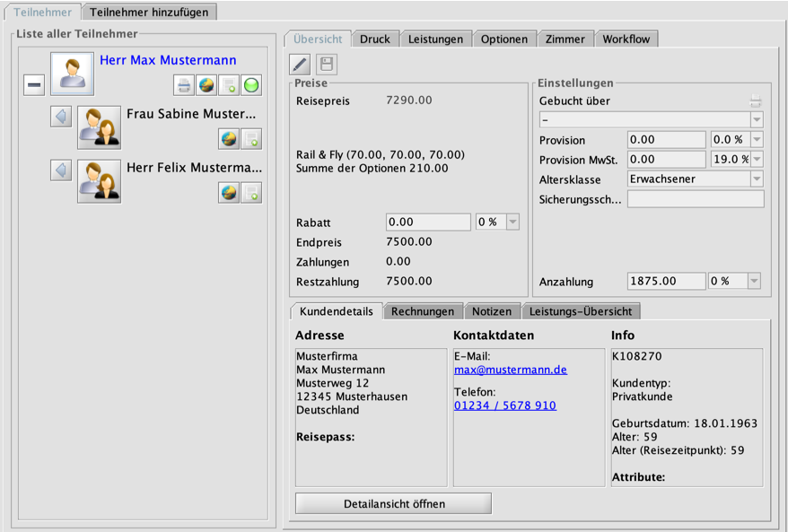Collapse Herr Max Mustermann group

pos(33,84)
